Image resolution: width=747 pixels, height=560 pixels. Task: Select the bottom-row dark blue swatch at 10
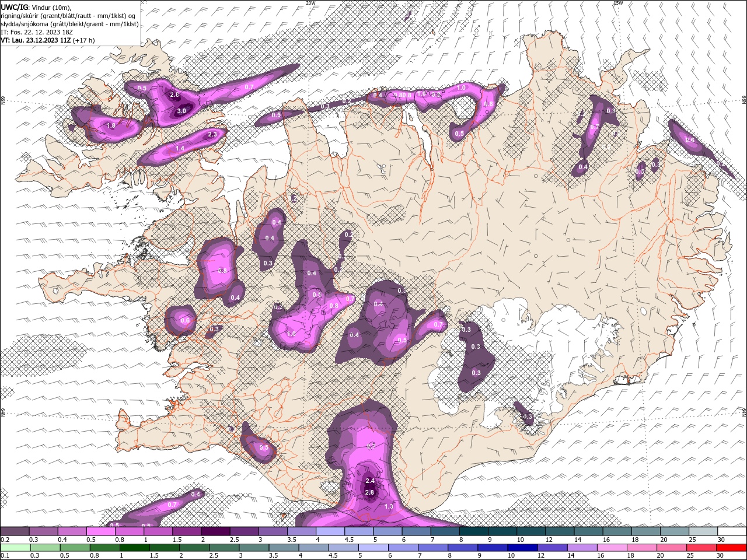(522, 548)
